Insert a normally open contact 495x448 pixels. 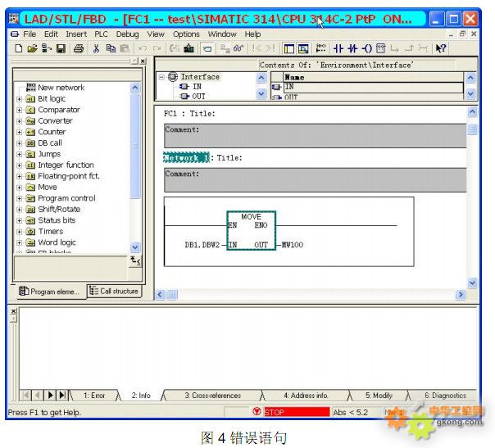[338, 48]
